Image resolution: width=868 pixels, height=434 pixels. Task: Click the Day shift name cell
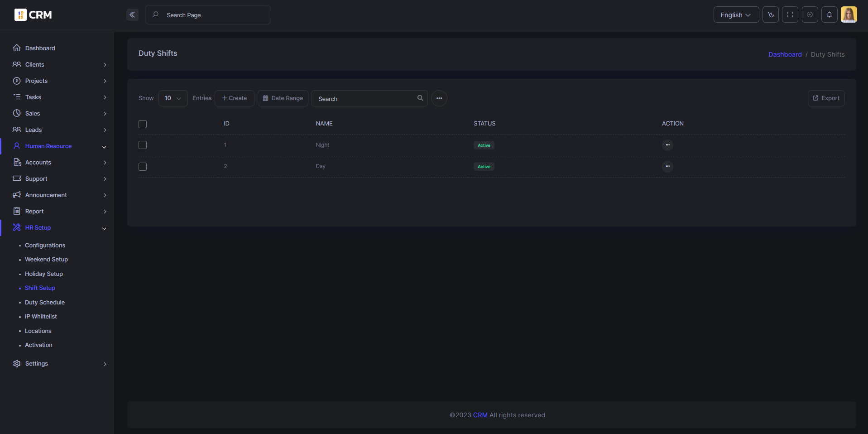[x=321, y=166]
